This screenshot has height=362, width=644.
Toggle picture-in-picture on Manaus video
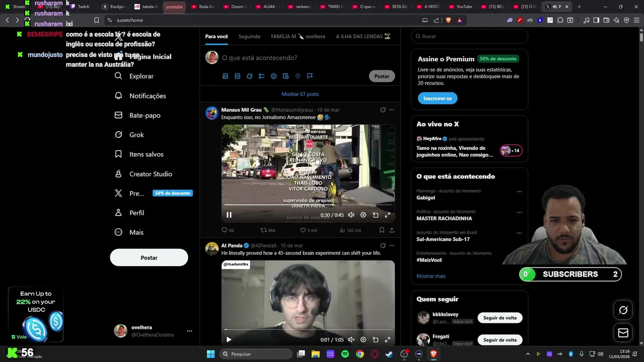(x=375, y=215)
